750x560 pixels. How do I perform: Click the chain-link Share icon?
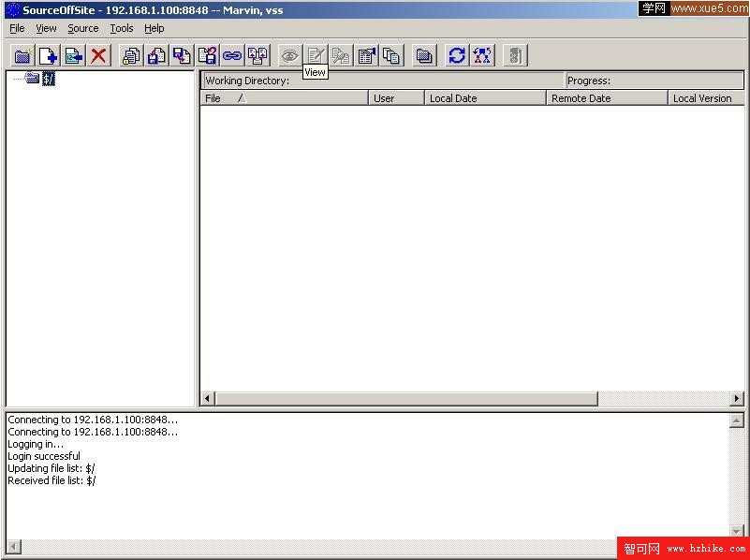point(232,56)
